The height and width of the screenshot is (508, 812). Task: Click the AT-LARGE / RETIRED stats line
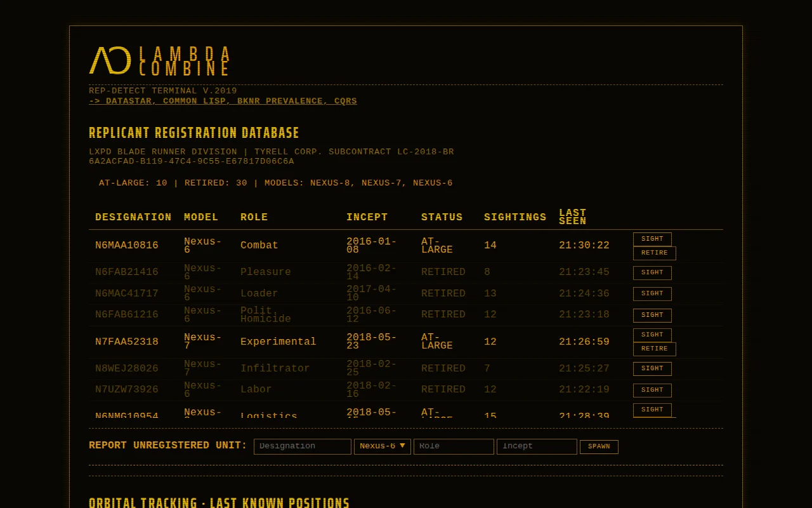[x=276, y=183]
